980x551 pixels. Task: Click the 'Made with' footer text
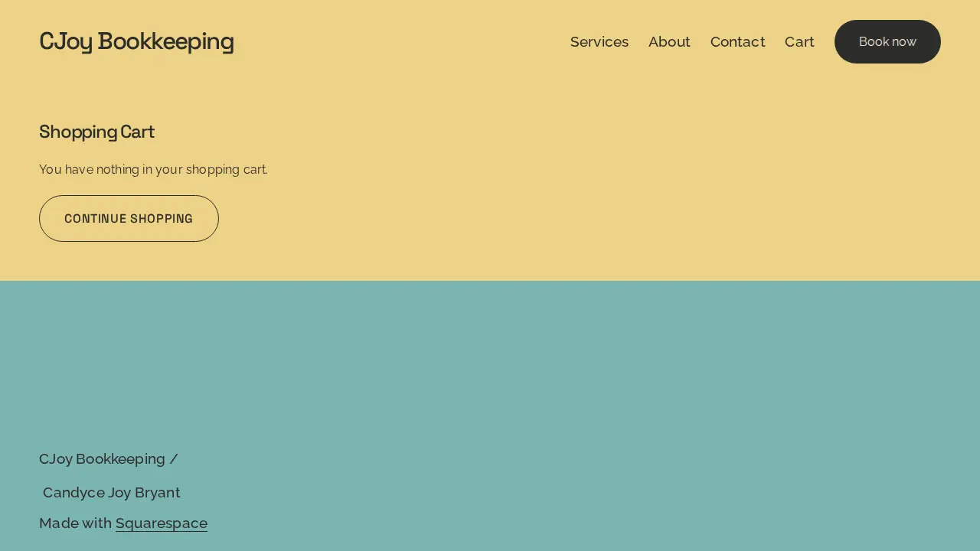pyautogui.click(x=76, y=523)
